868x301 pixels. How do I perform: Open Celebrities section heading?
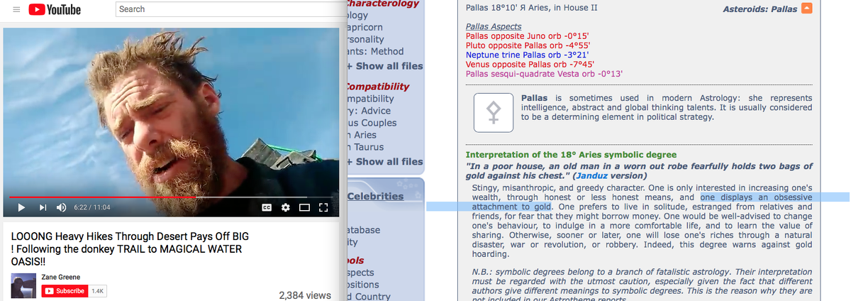tap(375, 197)
